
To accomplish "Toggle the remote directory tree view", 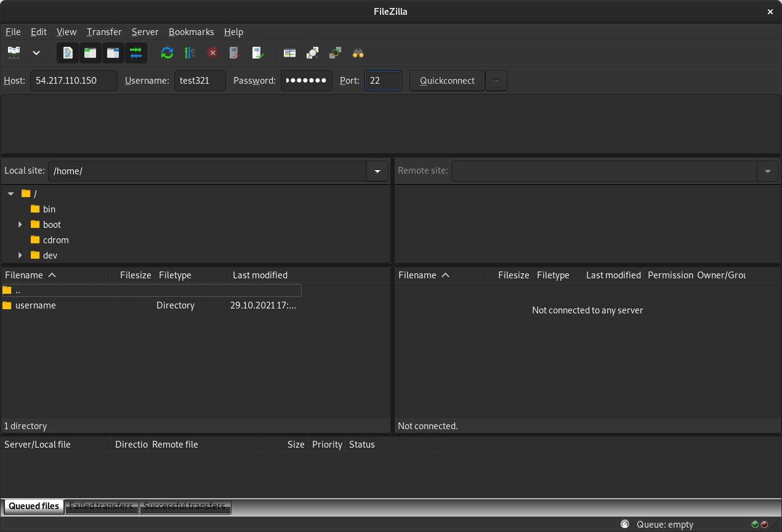I will (113, 53).
